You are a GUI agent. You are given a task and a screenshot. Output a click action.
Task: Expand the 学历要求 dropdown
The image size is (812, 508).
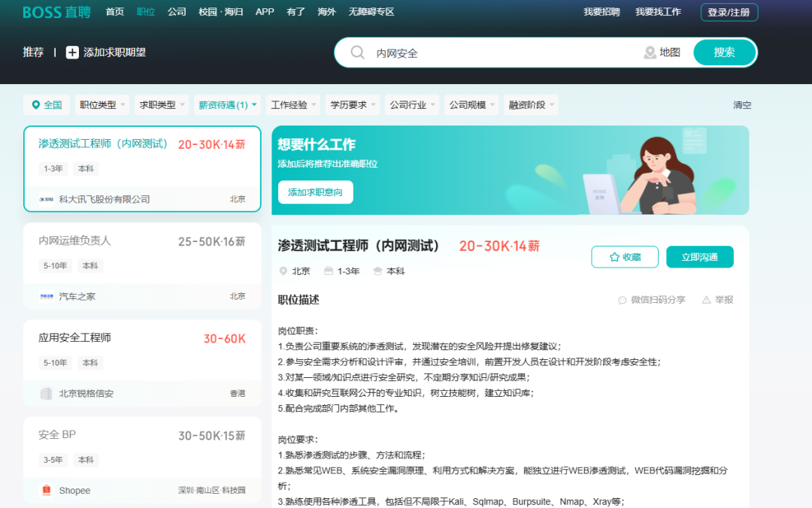pos(351,104)
